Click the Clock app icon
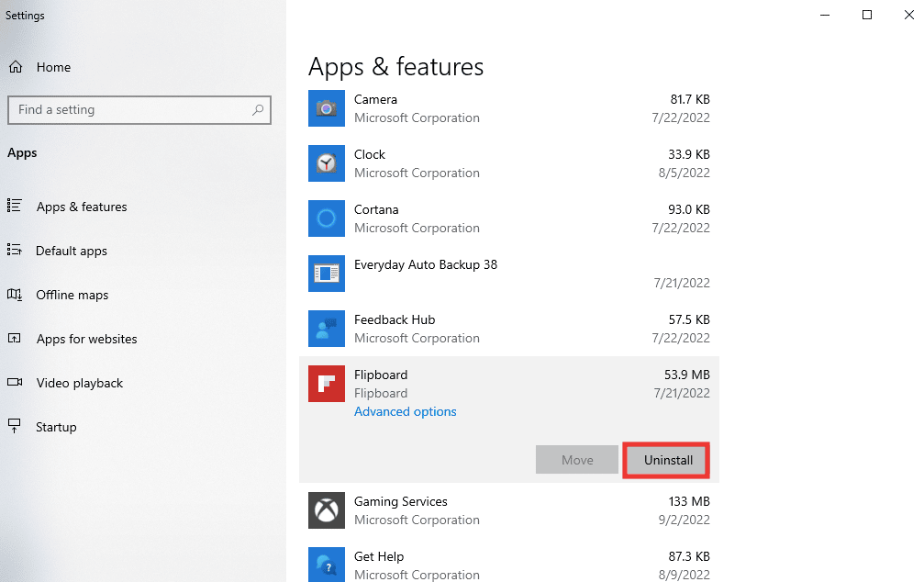 click(327, 163)
